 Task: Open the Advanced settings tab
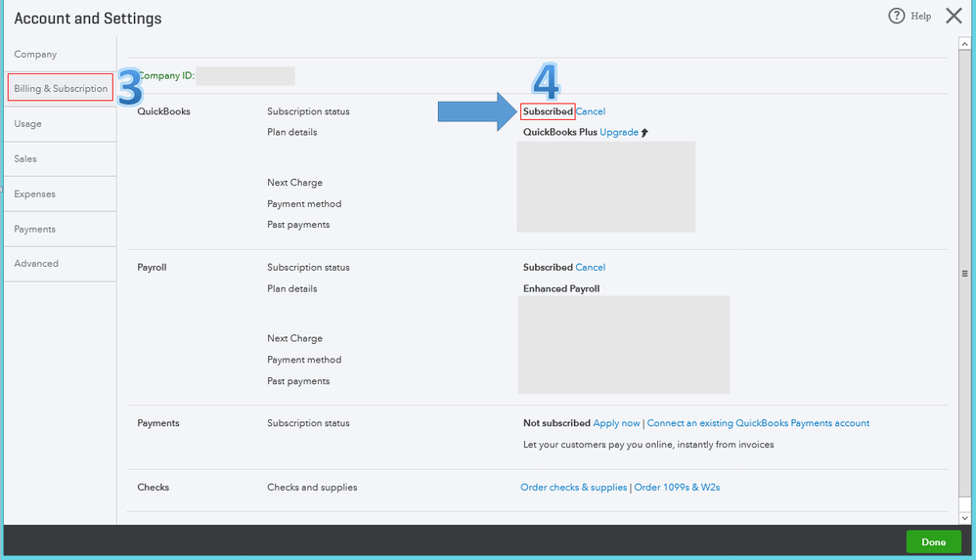(36, 263)
